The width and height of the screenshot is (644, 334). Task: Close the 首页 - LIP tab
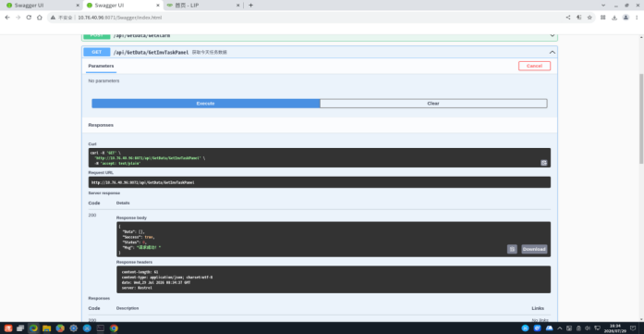(x=238, y=6)
